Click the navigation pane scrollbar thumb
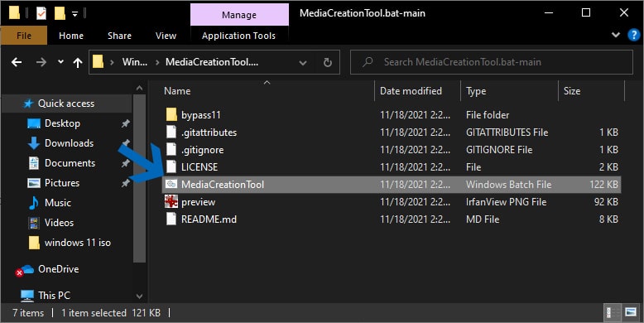Image resolution: width=644 pixels, height=323 pixels. click(139, 178)
